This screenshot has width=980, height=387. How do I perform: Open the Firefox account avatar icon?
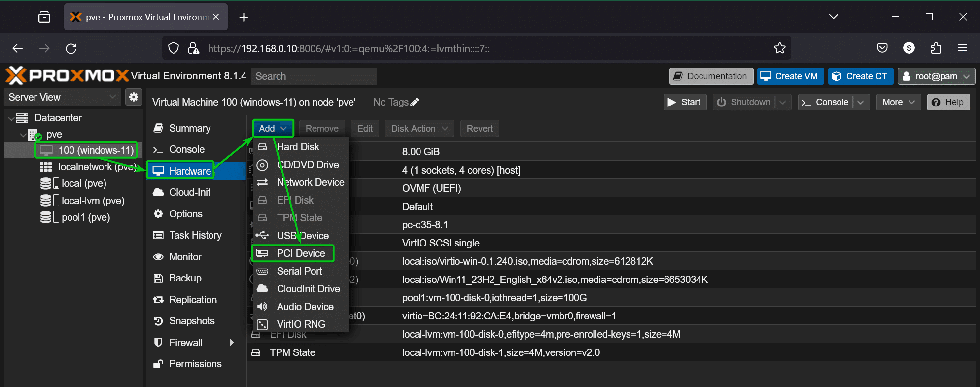point(909,48)
